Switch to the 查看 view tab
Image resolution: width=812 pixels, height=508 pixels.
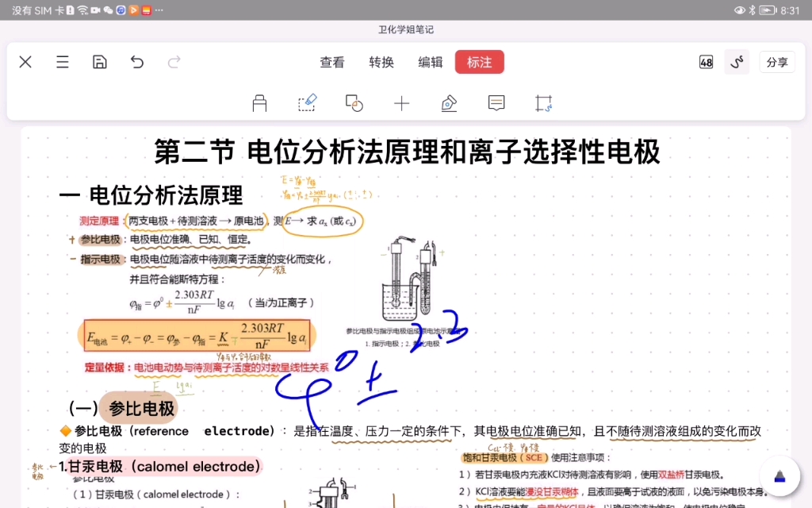pos(332,62)
